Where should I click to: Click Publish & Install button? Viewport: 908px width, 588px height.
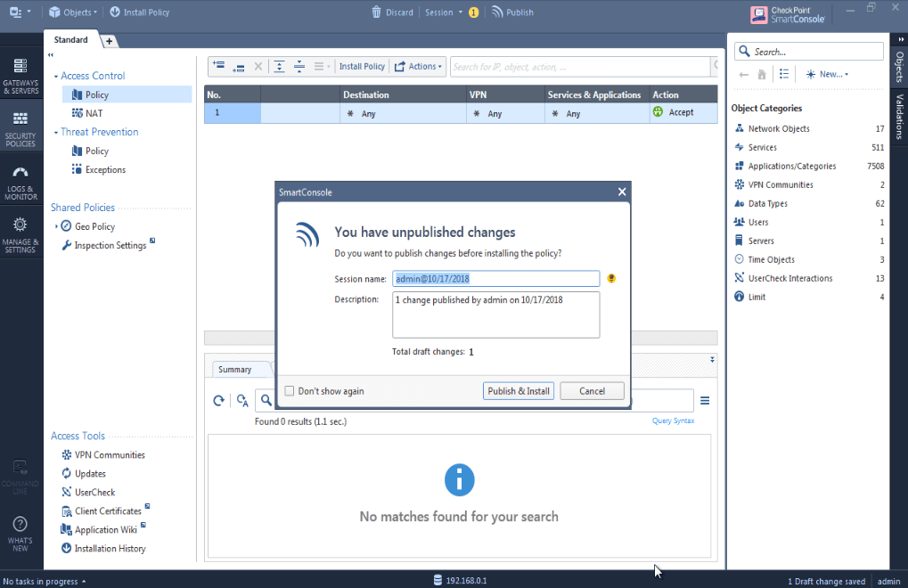tap(519, 390)
